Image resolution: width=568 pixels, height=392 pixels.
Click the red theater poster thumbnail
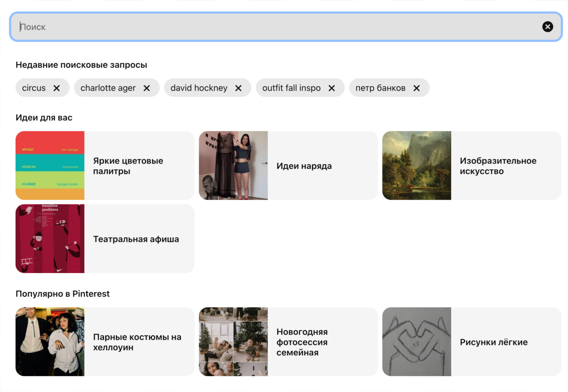50,238
